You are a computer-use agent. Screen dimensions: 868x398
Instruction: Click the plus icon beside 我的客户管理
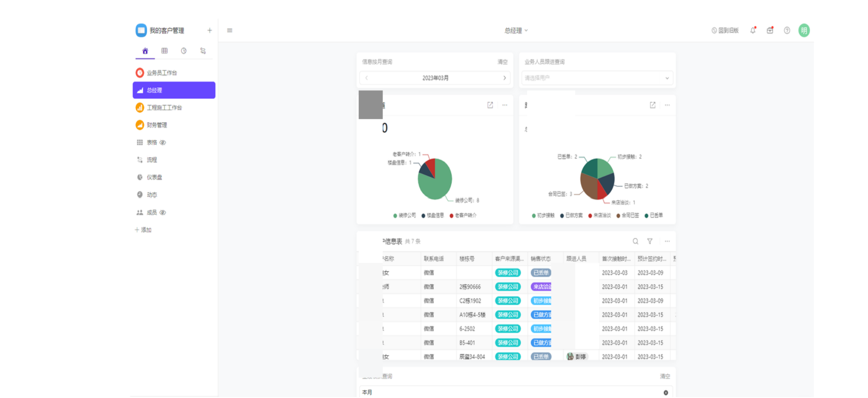coord(210,31)
